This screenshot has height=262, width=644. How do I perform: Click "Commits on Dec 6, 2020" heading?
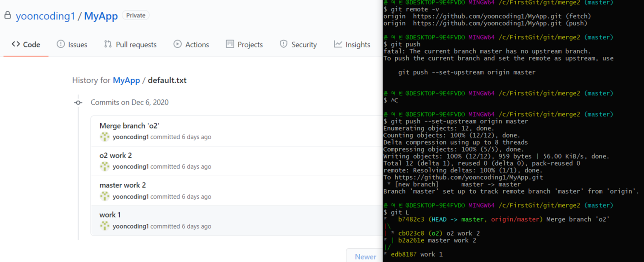click(x=130, y=103)
